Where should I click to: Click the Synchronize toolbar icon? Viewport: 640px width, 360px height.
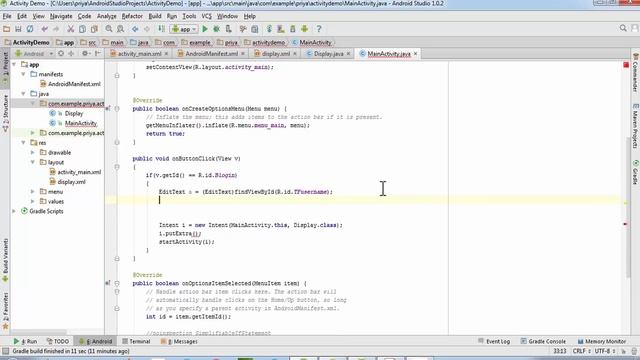[30, 29]
